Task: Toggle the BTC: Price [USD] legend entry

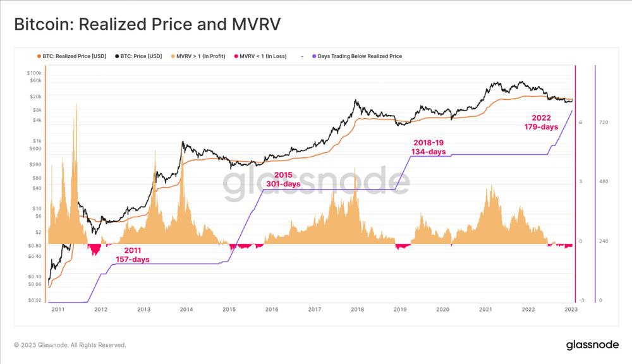Action: (x=138, y=56)
